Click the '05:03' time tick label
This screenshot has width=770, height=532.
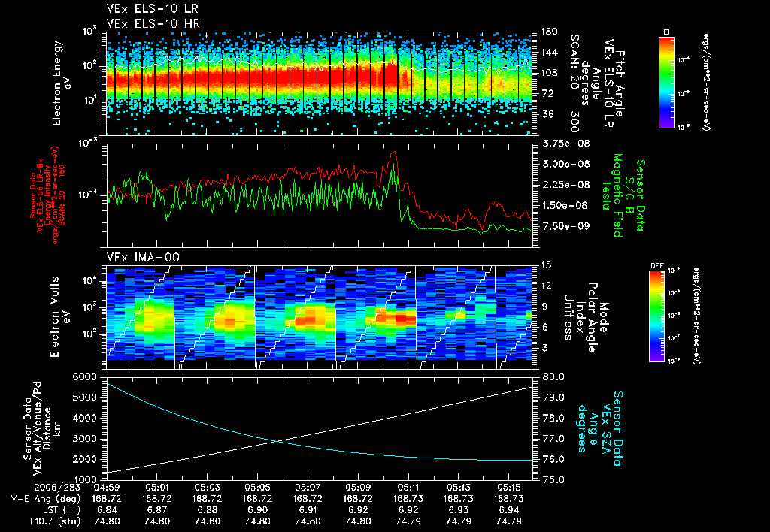pyautogui.click(x=208, y=488)
